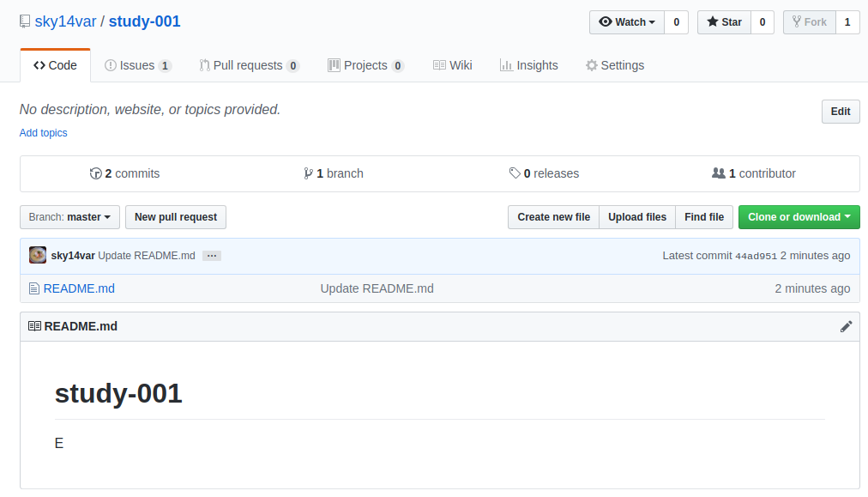868x497 pixels.
Task: View the stargazers count of 0
Action: 763,22
